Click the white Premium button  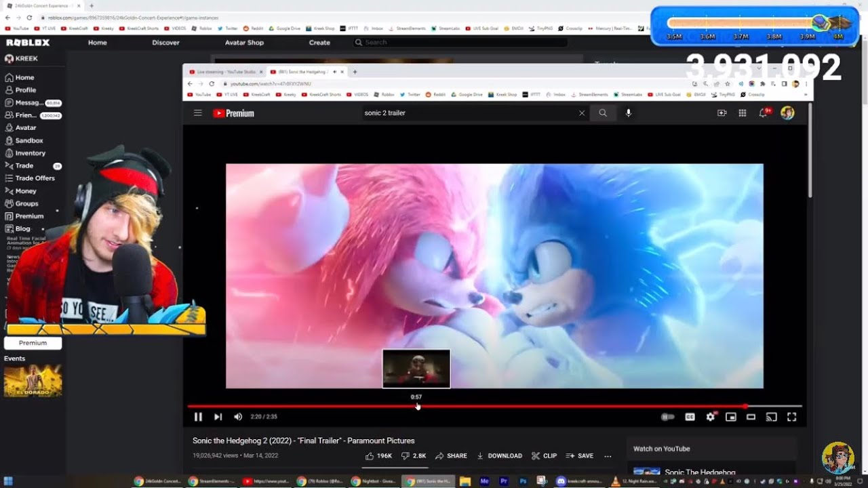click(33, 343)
